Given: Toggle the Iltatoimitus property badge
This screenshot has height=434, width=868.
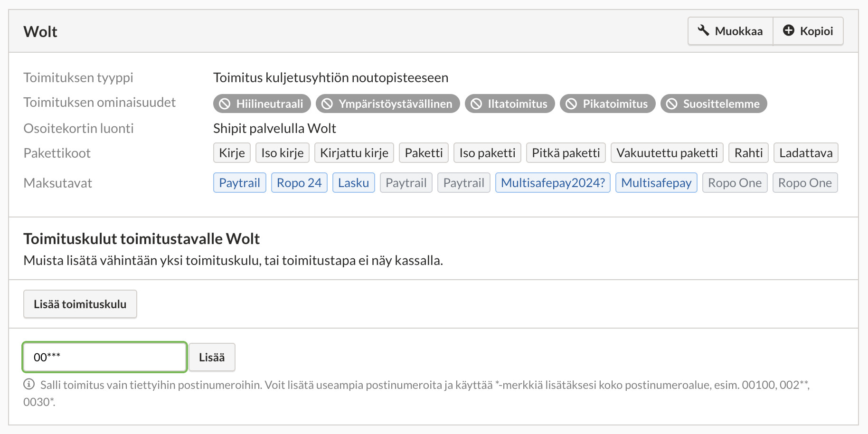Looking at the screenshot, I should [510, 104].
